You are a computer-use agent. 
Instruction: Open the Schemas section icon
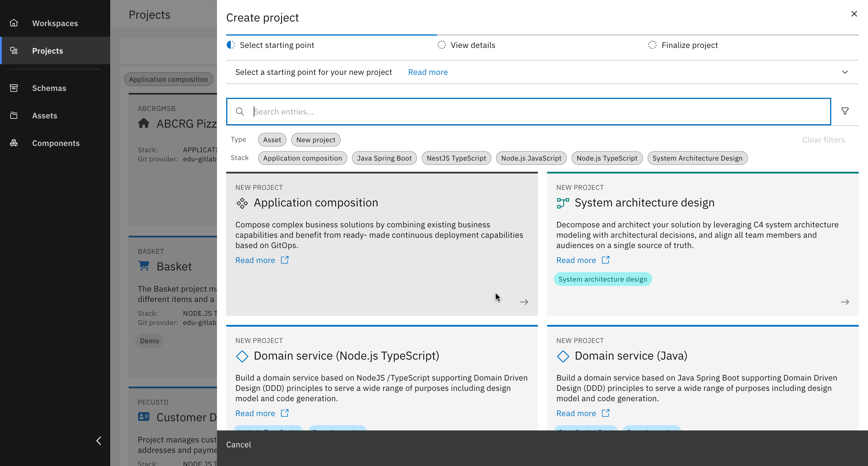coord(14,87)
